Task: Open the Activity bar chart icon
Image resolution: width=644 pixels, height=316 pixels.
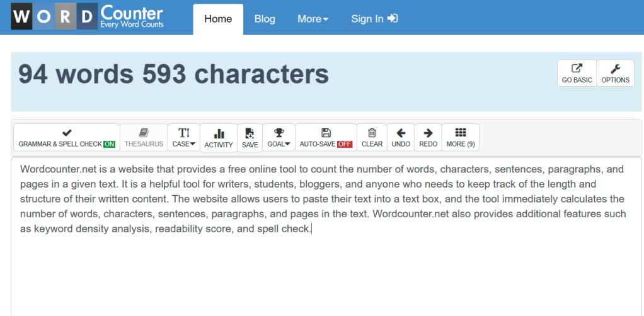Action: click(x=219, y=133)
